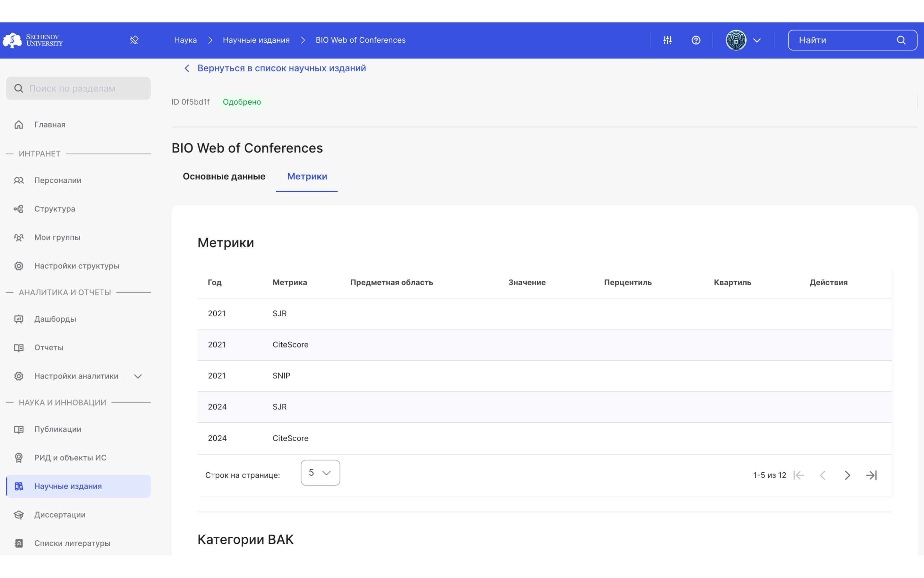The height and width of the screenshot is (578, 924).
Task: Open РИД и объекты ИС
Action: click(x=78, y=458)
